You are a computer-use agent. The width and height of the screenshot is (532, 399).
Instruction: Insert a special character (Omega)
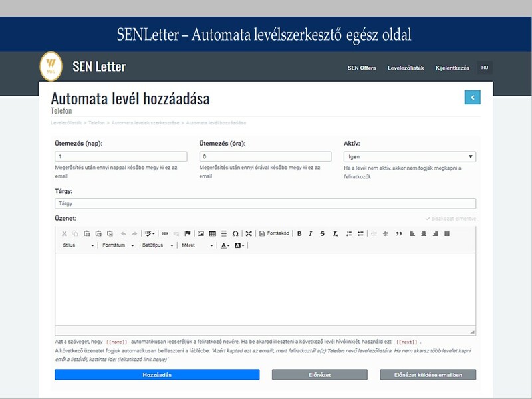235,233
